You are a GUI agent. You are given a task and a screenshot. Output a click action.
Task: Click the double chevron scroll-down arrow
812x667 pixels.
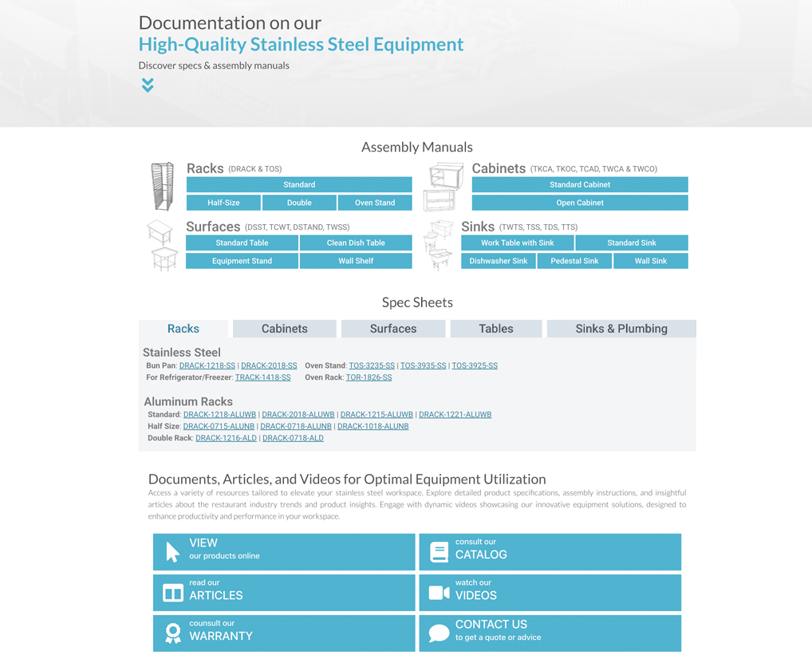148,85
